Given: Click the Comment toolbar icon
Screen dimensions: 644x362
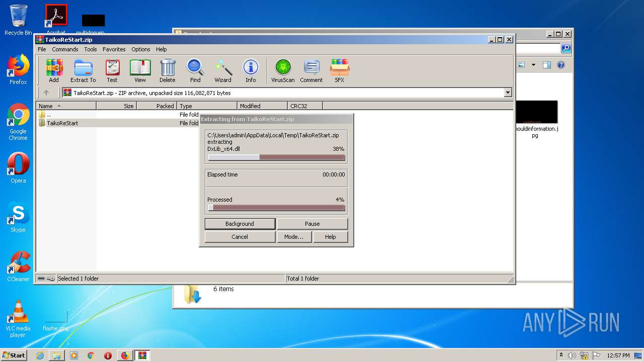Looking at the screenshot, I should click(311, 70).
